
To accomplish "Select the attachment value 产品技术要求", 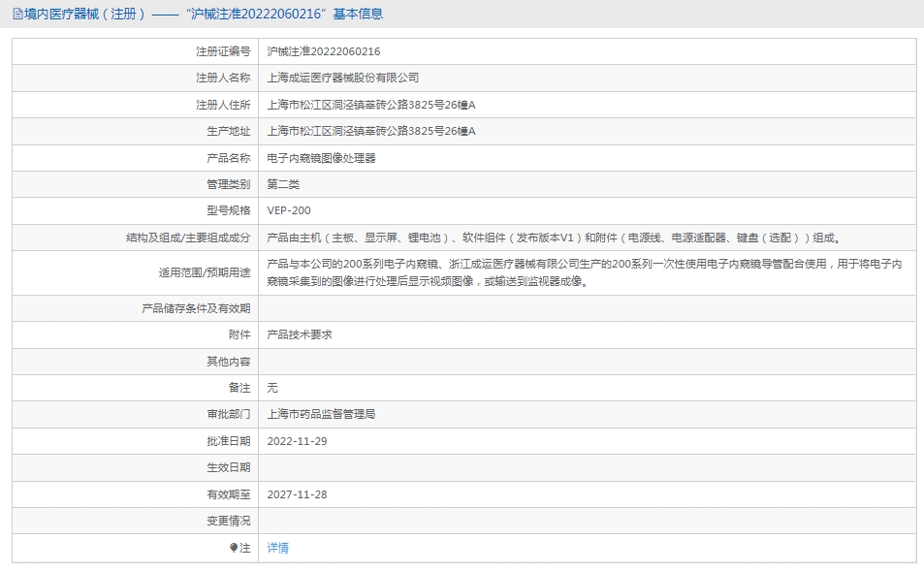I will tap(300, 334).
